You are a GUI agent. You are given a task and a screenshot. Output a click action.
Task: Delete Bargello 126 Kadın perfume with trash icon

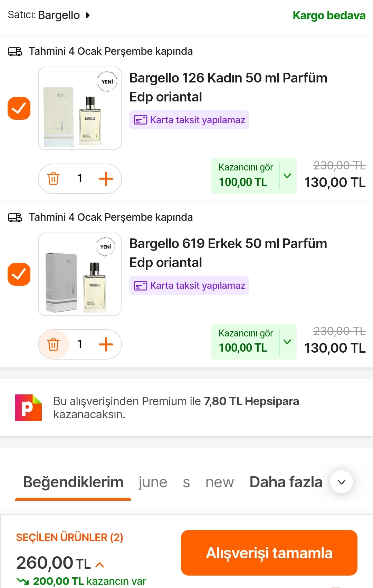point(54,179)
